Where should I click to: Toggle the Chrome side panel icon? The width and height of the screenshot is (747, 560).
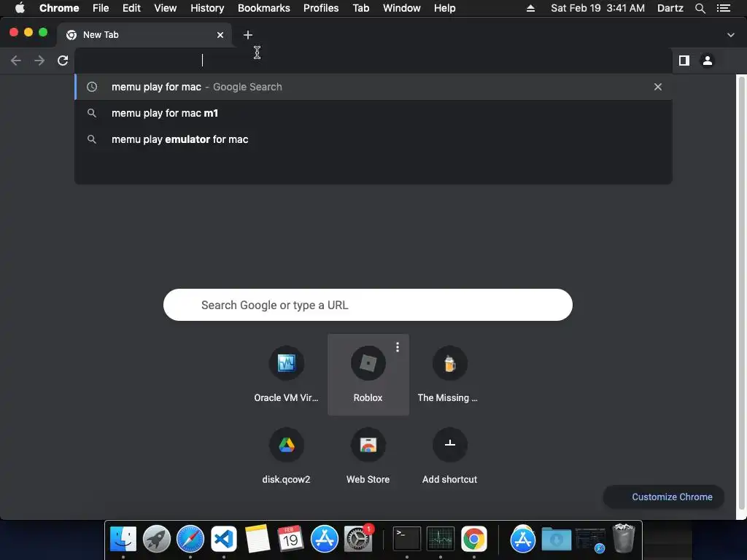pos(684,61)
